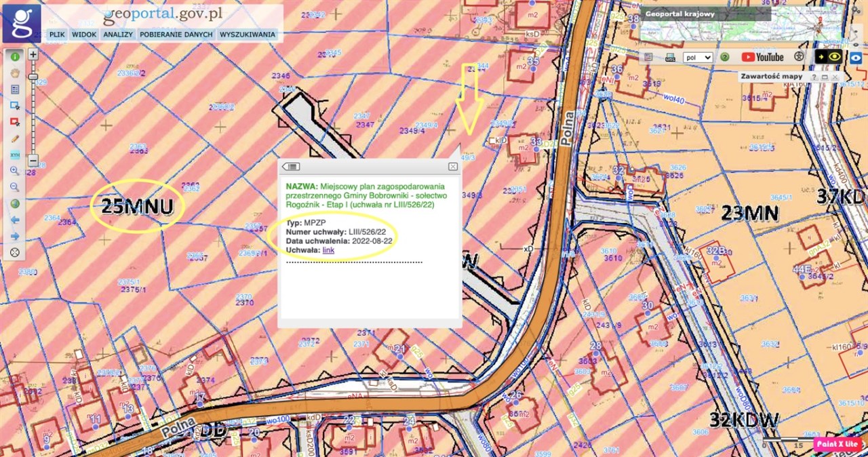Open the Uchwała 'link' hyperlink
The height and width of the screenshot is (457, 868).
[x=328, y=250]
